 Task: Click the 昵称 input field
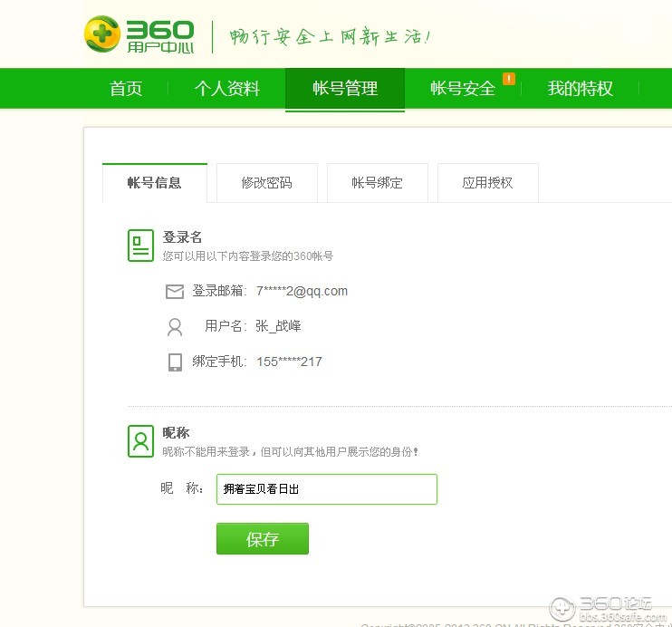pyautogui.click(x=327, y=489)
